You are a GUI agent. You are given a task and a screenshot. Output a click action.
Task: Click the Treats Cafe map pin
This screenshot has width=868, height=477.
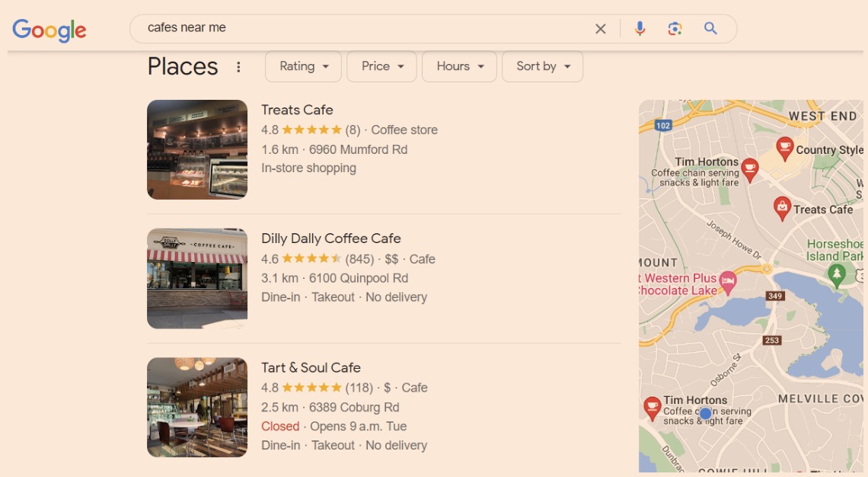782,209
